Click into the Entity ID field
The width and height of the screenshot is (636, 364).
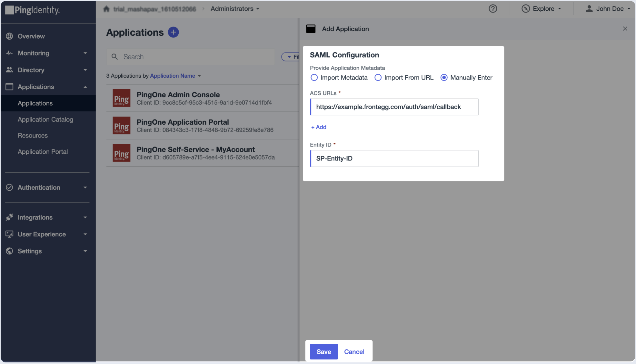pos(394,158)
